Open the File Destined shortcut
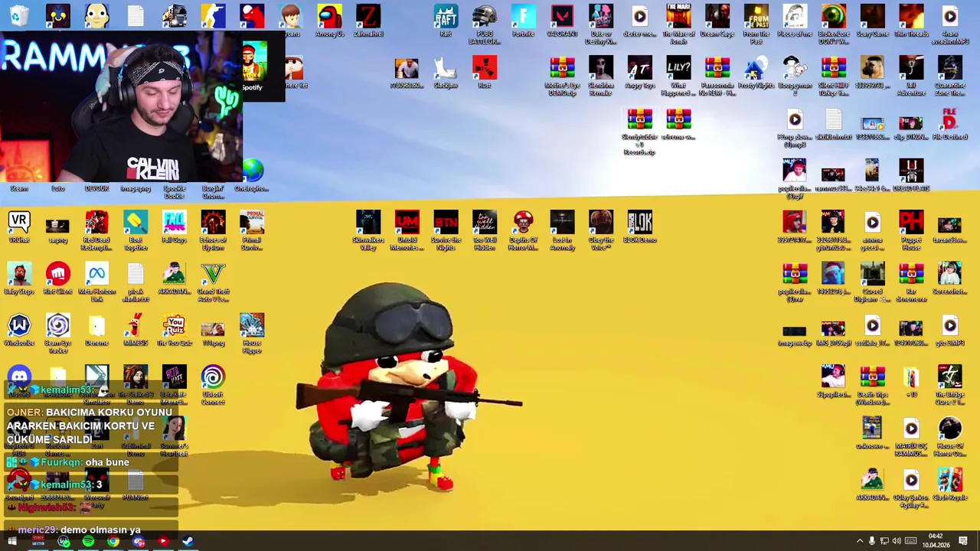 [x=949, y=125]
